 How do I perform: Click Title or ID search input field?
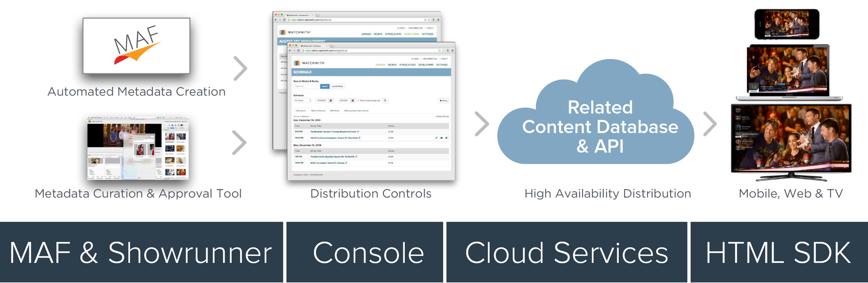coord(307,86)
